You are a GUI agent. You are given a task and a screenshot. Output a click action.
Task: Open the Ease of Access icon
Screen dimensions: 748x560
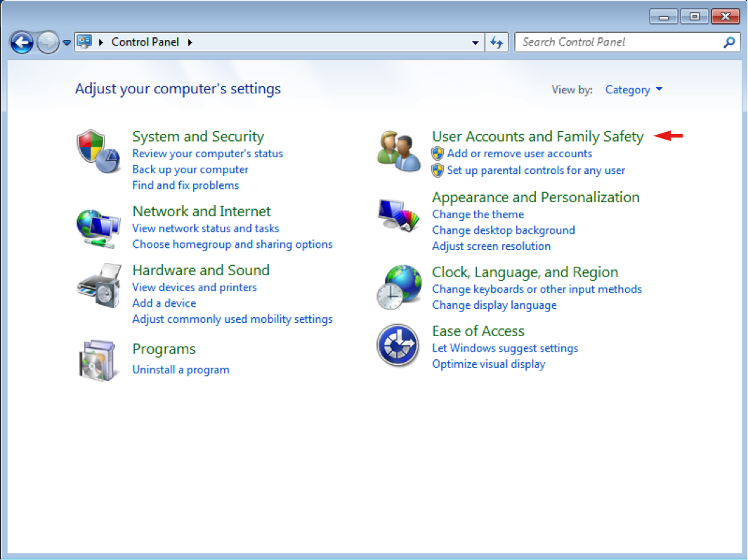pos(398,345)
